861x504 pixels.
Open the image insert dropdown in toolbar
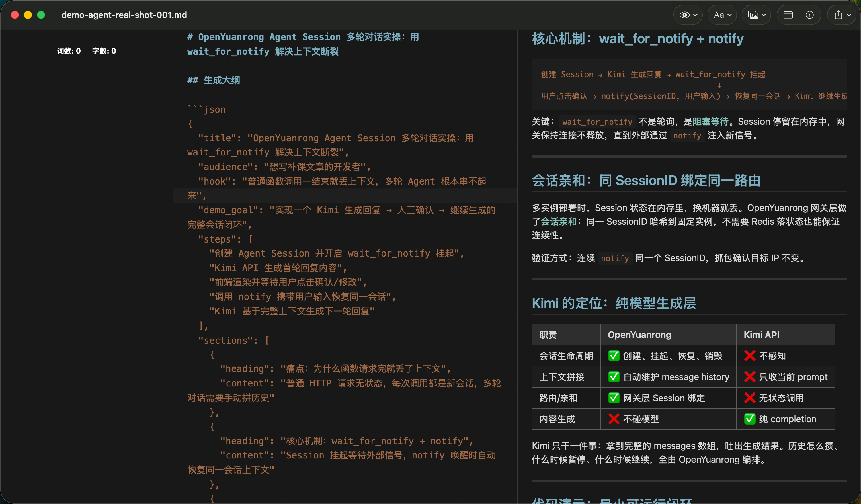pos(757,15)
